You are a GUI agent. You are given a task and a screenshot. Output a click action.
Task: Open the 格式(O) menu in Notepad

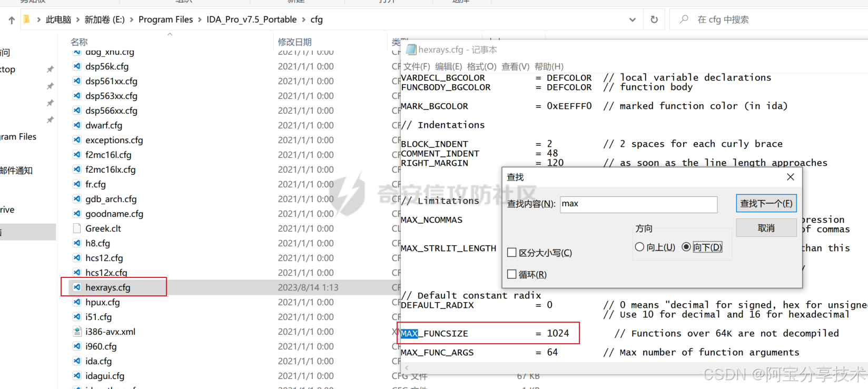tap(481, 66)
